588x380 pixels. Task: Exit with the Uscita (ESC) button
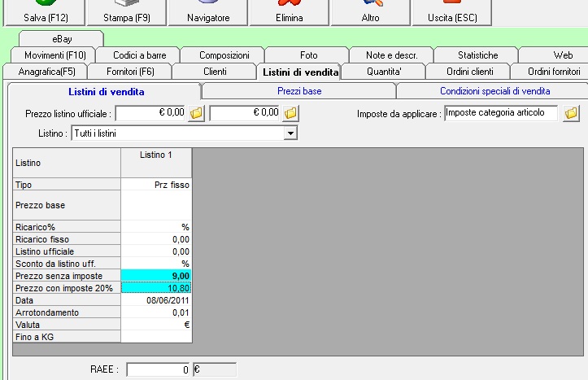pyautogui.click(x=452, y=13)
